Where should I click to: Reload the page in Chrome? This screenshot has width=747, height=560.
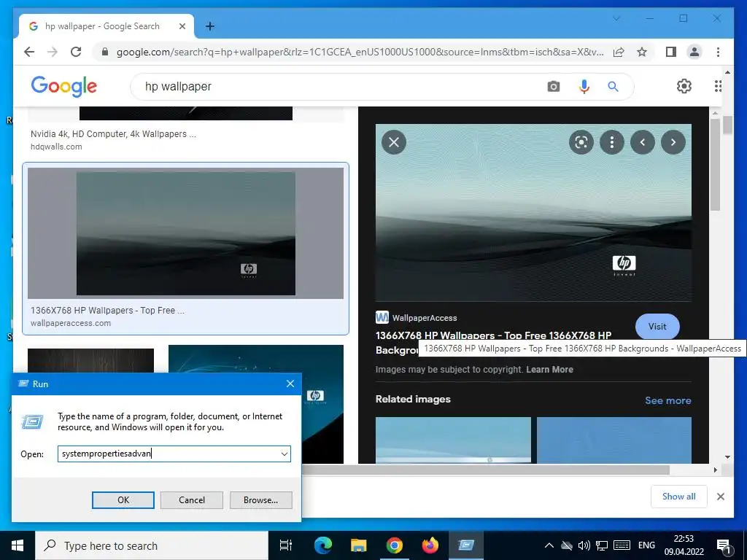pyautogui.click(x=76, y=52)
